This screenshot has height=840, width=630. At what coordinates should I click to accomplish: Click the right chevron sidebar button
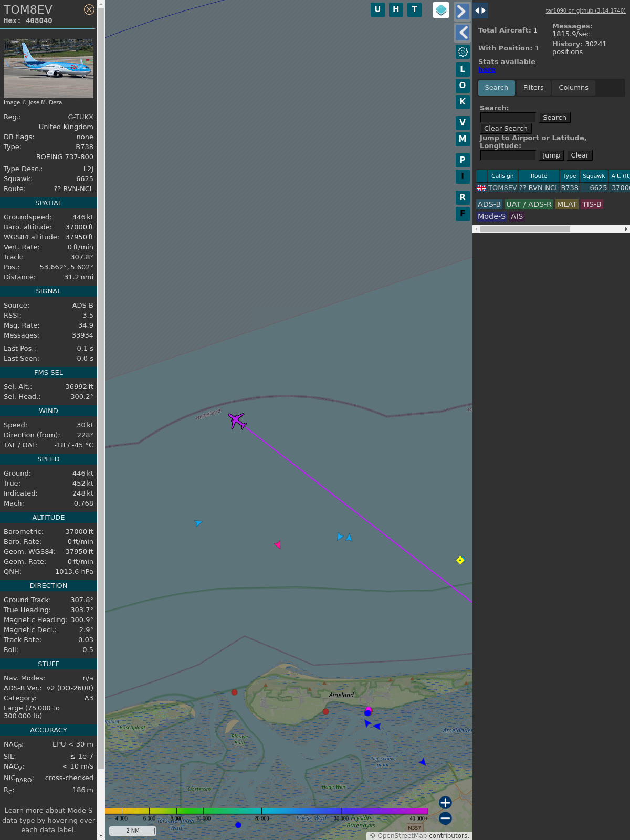(x=462, y=11)
